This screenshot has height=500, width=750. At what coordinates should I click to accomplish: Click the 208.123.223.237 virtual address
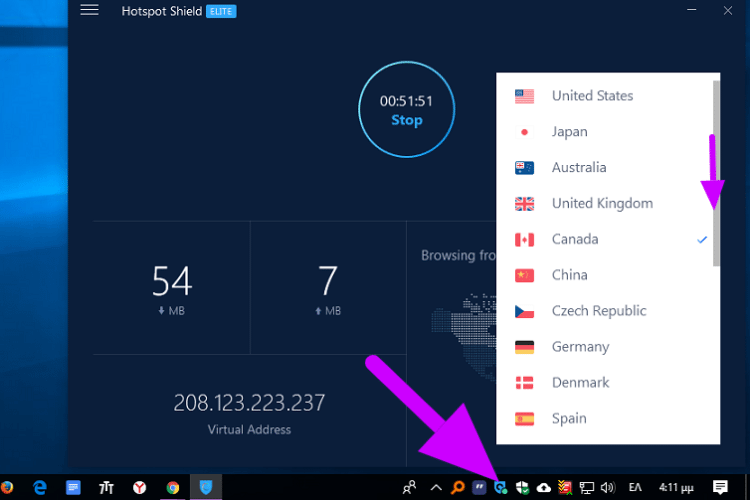249,403
